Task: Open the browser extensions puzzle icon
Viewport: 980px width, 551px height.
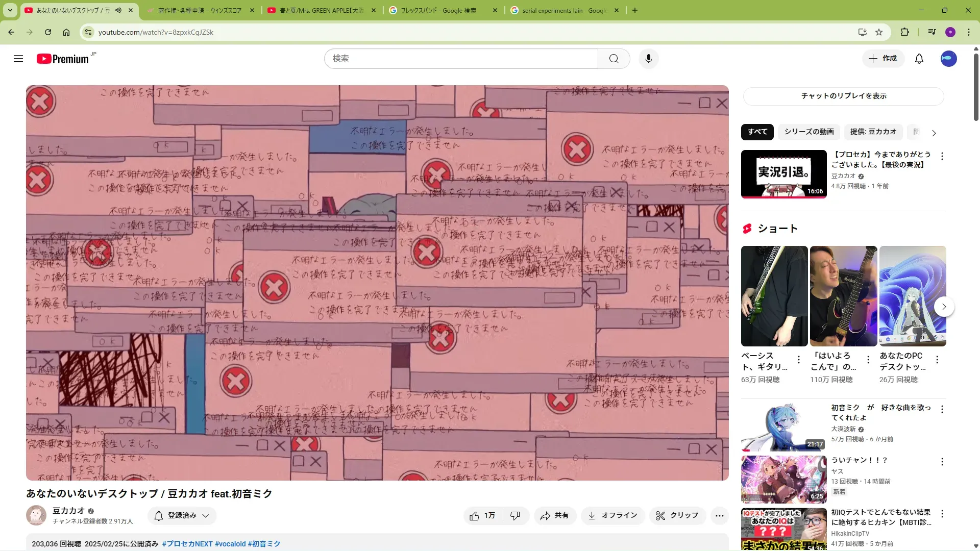Action: tap(904, 32)
